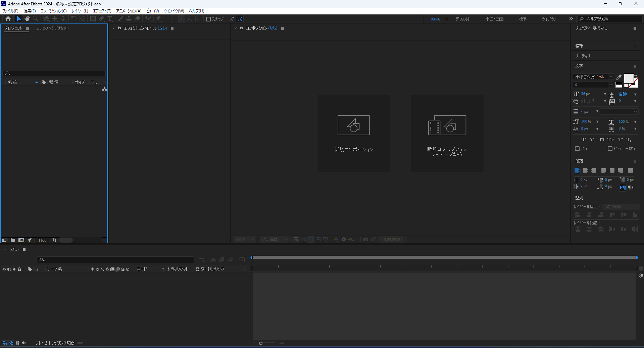Set right-to-left text direction
Viewport: 644px width, 348px height.
pyautogui.click(x=631, y=188)
